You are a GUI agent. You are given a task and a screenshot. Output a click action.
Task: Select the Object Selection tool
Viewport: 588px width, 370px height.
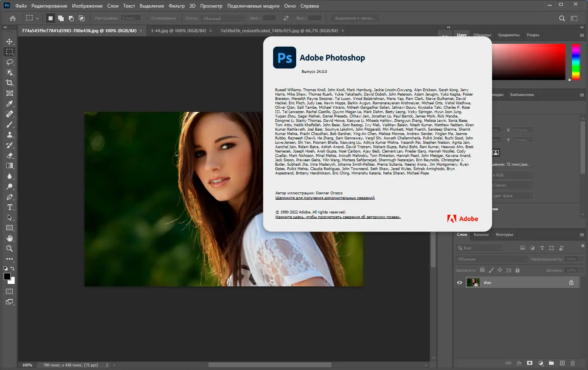(x=10, y=72)
